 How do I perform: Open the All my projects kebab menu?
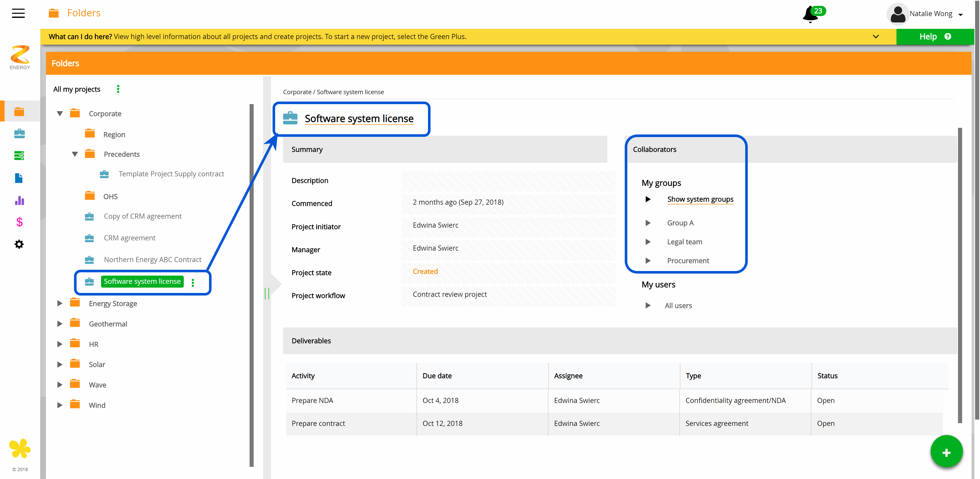click(118, 89)
